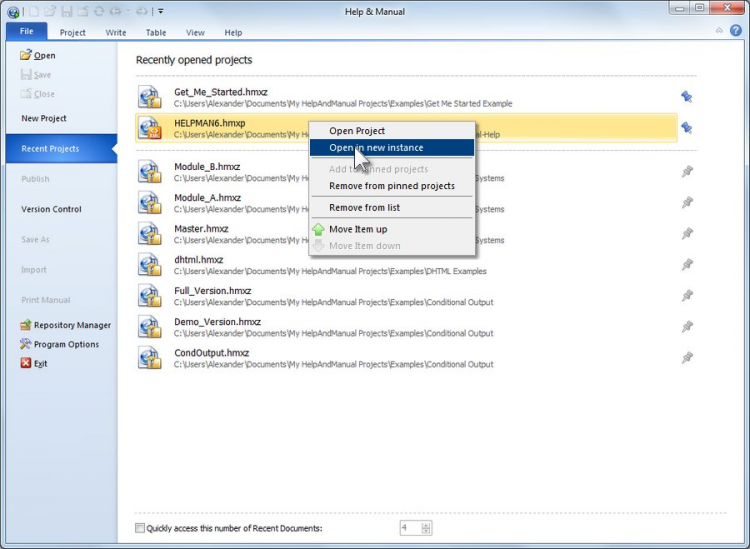Image resolution: width=750 pixels, height=549 pixels.
Task: Click the Get_Me_Started.hmxz project file icon
Action: point(150,97)
